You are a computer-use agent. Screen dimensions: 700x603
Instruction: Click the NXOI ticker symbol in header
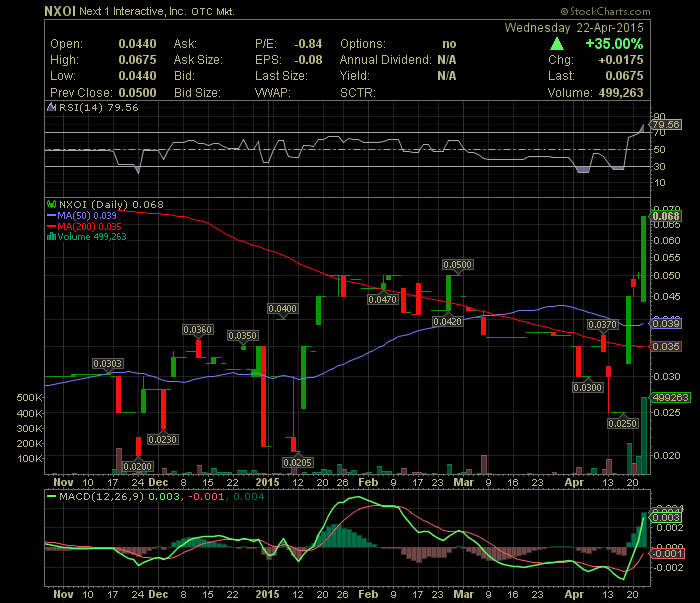point(60,11)
